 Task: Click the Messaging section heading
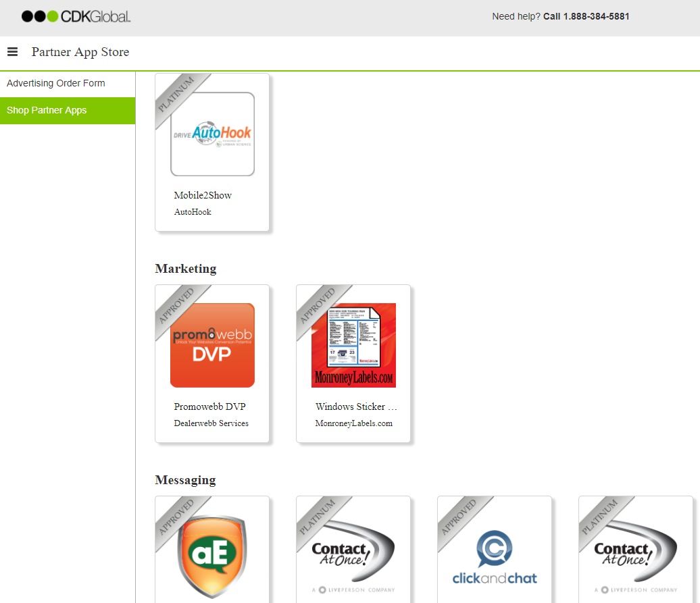coord(185,480)
